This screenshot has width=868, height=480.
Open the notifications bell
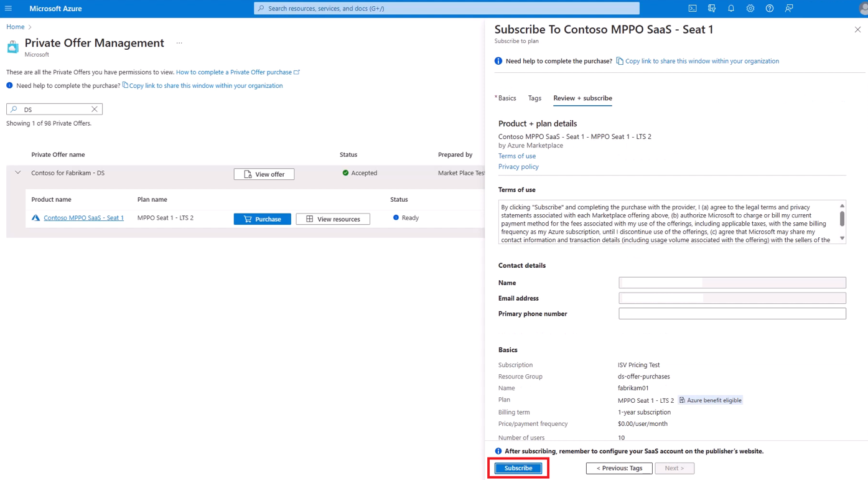[731, 9]
